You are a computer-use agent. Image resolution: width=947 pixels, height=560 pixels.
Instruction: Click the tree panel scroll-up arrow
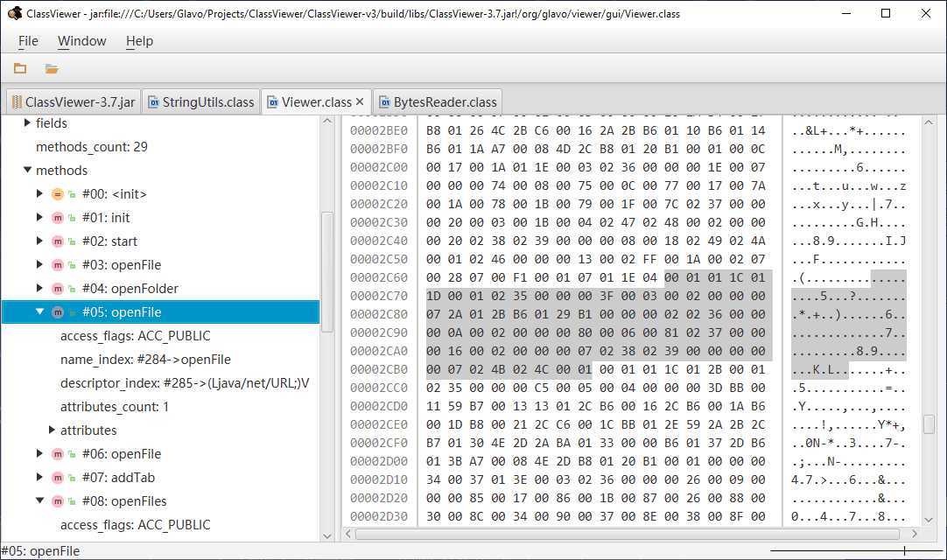[326, 121]
